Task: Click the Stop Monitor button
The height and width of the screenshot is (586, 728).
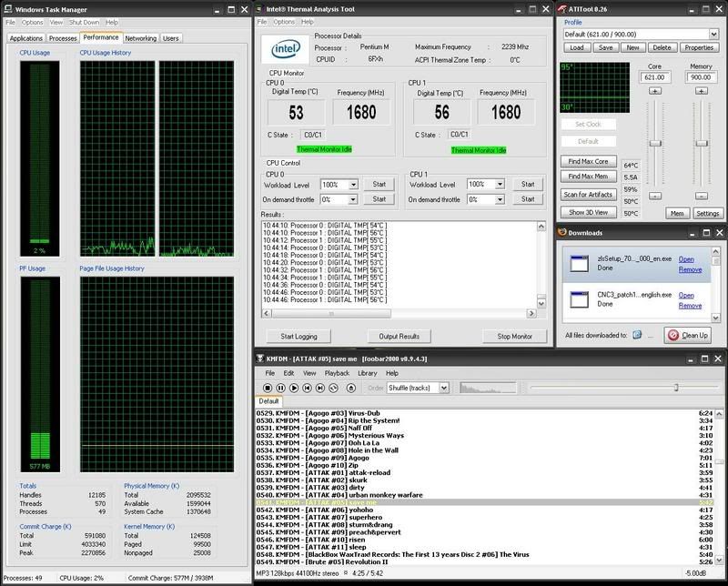Action: point(514,336)
